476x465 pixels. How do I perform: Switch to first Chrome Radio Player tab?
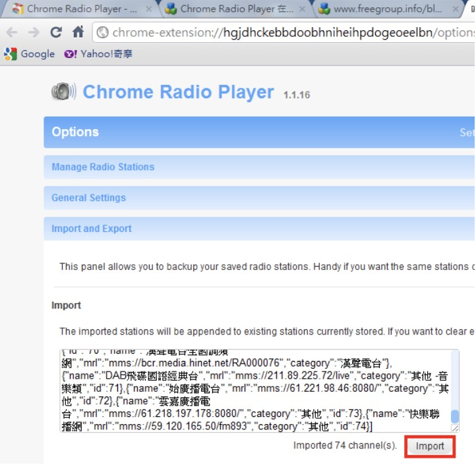coord(80,9)
